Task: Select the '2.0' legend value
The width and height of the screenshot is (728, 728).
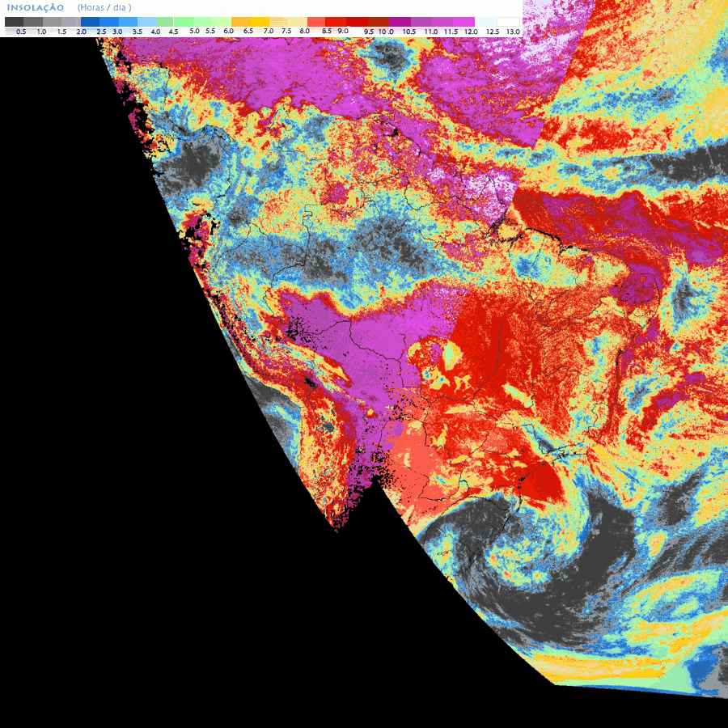Action: [x=81, y=32]
